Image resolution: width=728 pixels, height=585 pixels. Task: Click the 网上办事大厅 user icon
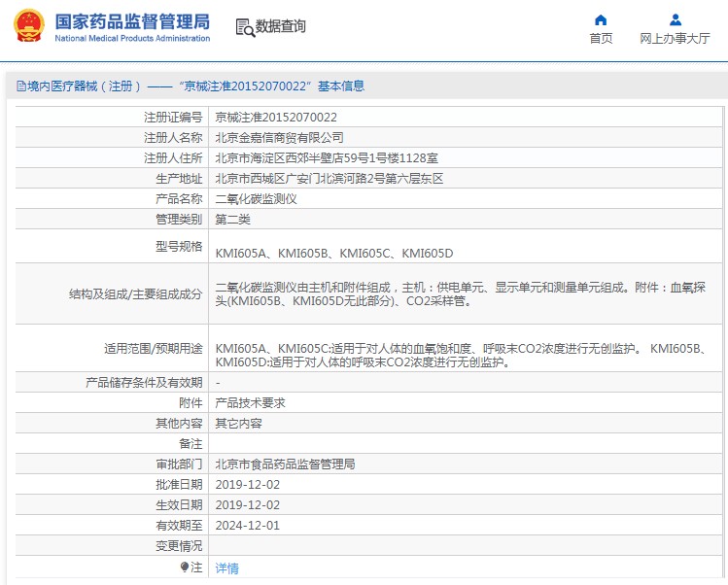[x=676, y=20]
